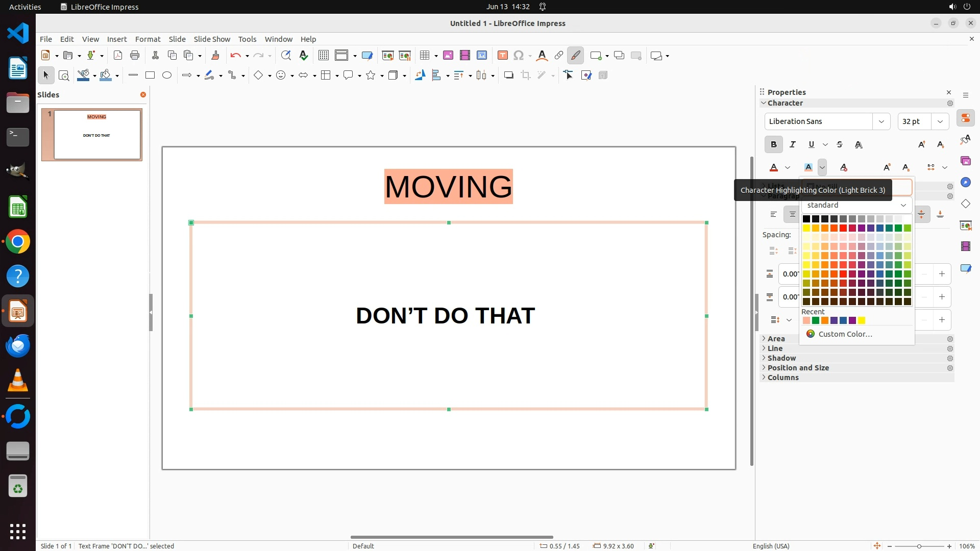The image size is (980, 551).
Task: Select slide 1 thumbnail
Action: 97,135
